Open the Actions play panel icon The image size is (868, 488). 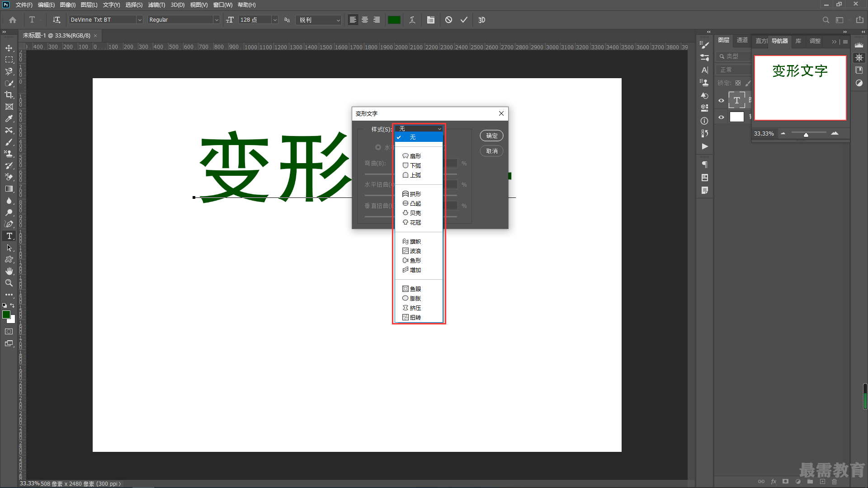[704, 146]
